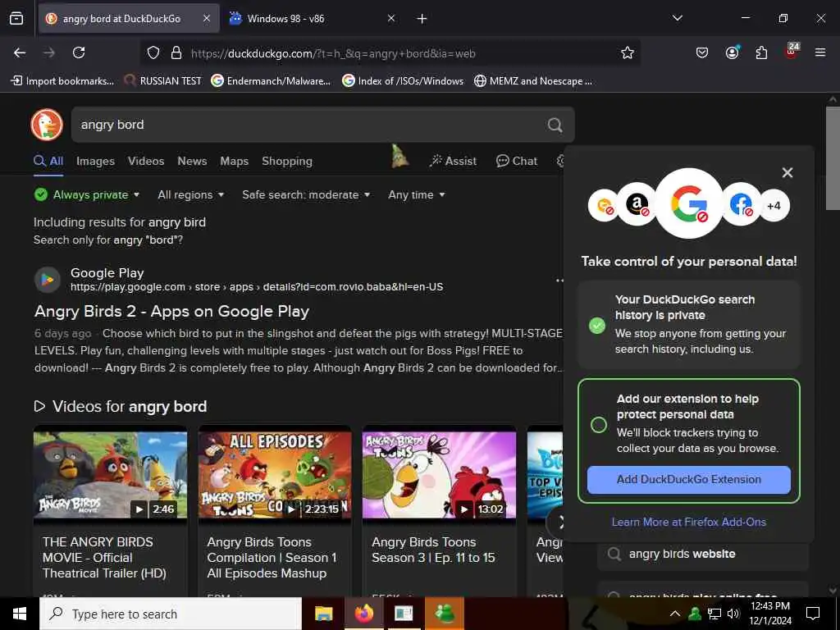
Task: Click the extension icon with the 24 badge
Action: (x=792, y=52)
